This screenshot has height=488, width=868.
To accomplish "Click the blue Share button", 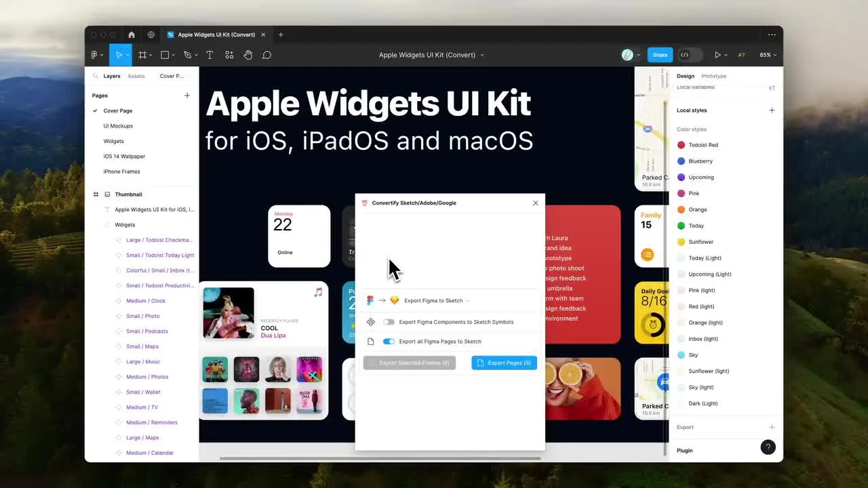I will coord(660,55).
